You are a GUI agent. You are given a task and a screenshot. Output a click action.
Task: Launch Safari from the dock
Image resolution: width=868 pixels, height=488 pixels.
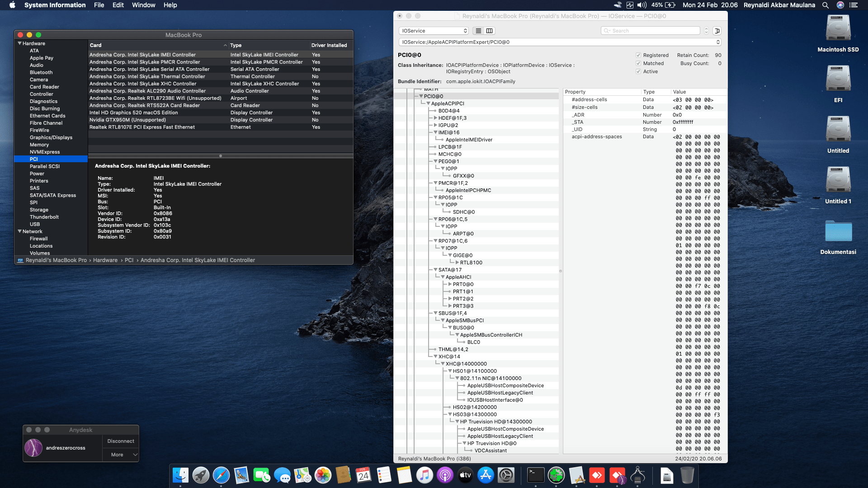coord(221,475)
